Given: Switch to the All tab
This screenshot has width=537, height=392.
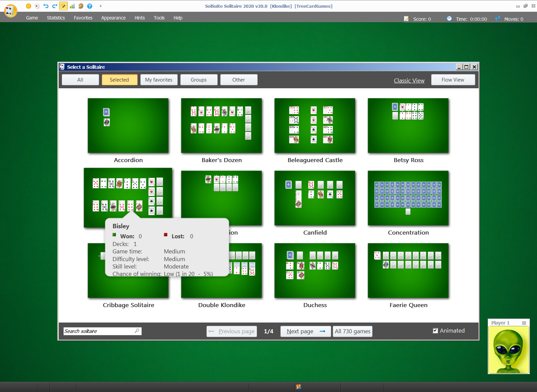Looking at the screenshot, I should coord(80,80).
